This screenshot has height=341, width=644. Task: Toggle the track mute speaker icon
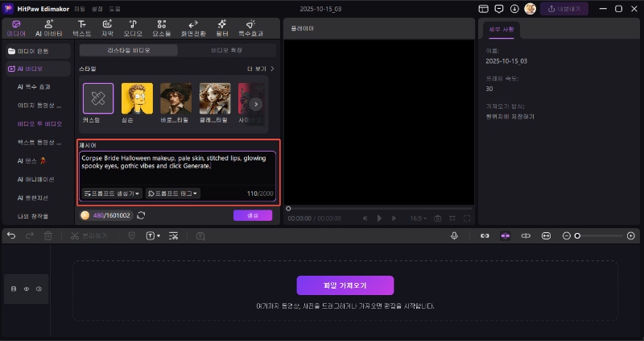(39, 288)
